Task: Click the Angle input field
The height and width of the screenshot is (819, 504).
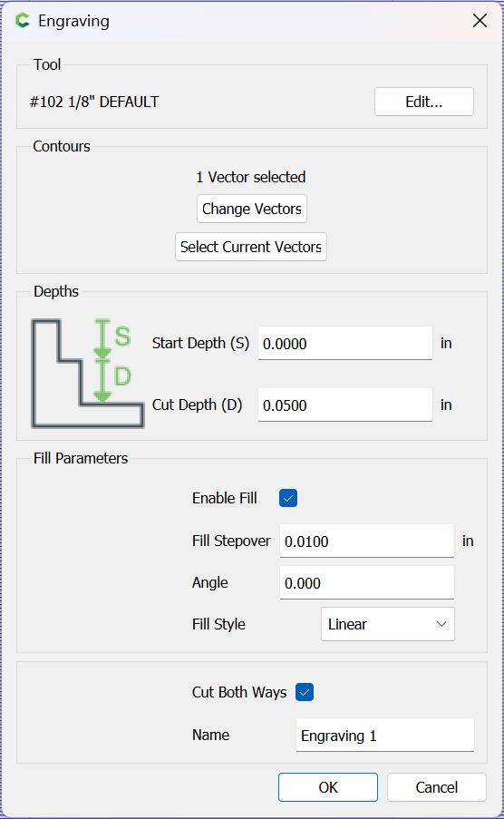Action: [x=366, y=583]
